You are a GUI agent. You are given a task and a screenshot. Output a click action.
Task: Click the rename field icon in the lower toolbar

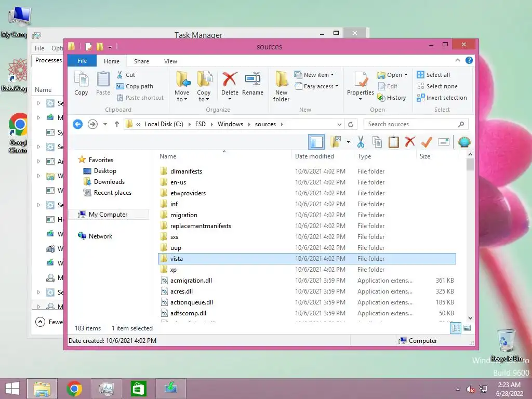pos(444,142)
